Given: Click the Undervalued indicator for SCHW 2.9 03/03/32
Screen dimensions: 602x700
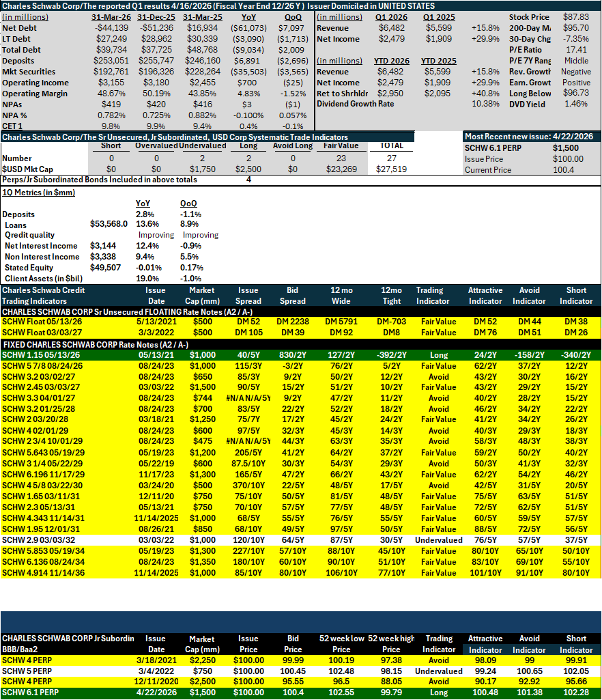Looking at the screenshot, I should click(439, 540).
